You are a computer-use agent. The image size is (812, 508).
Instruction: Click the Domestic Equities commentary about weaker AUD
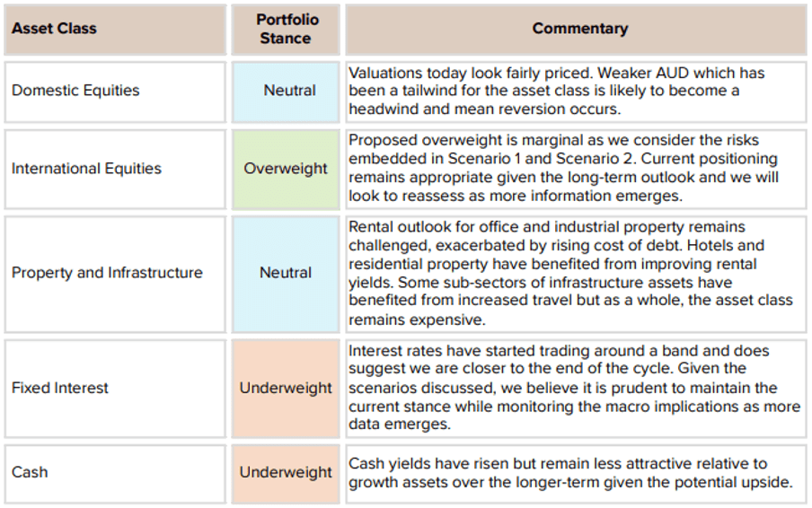pos(576,92)
